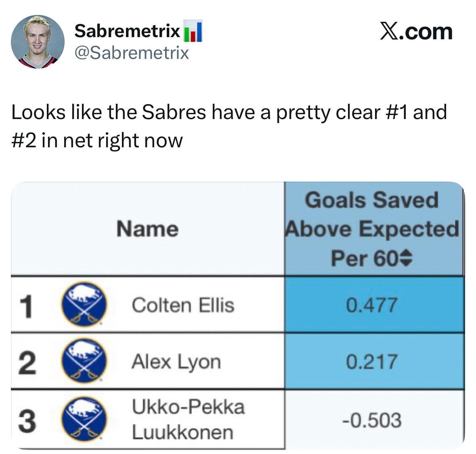Viewport: 476px width, 454px height.
Task: Click the -0.503 value cell
Action: click(372, 420)
